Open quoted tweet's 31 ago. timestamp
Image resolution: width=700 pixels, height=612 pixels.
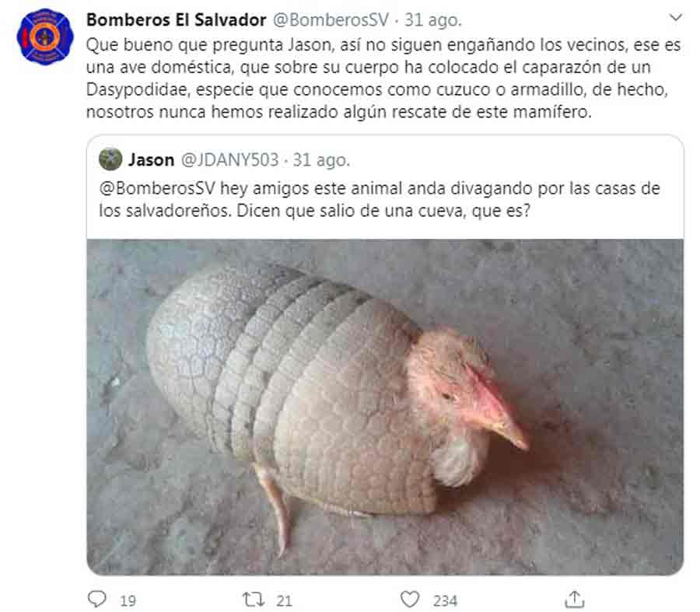pyautogui.click(x=321, y=160)
